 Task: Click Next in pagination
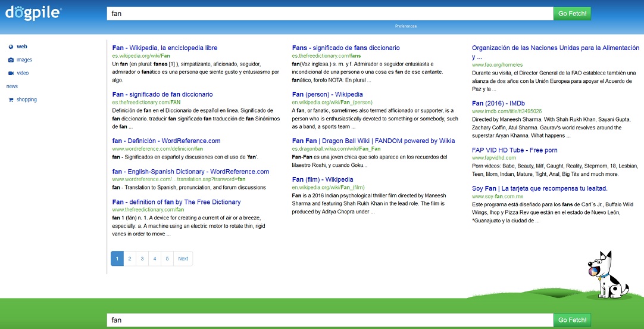click(x=183, y=259)
